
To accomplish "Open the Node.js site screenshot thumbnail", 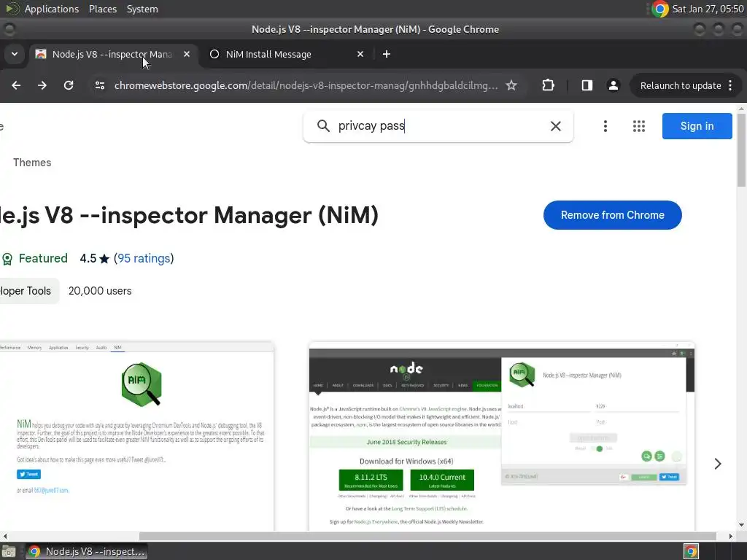I will [501, 436].
